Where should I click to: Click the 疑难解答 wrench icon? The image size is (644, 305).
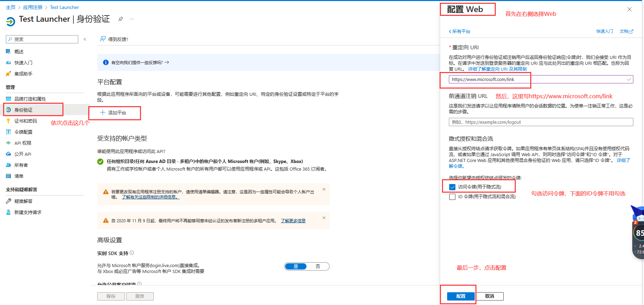(8, 201)
